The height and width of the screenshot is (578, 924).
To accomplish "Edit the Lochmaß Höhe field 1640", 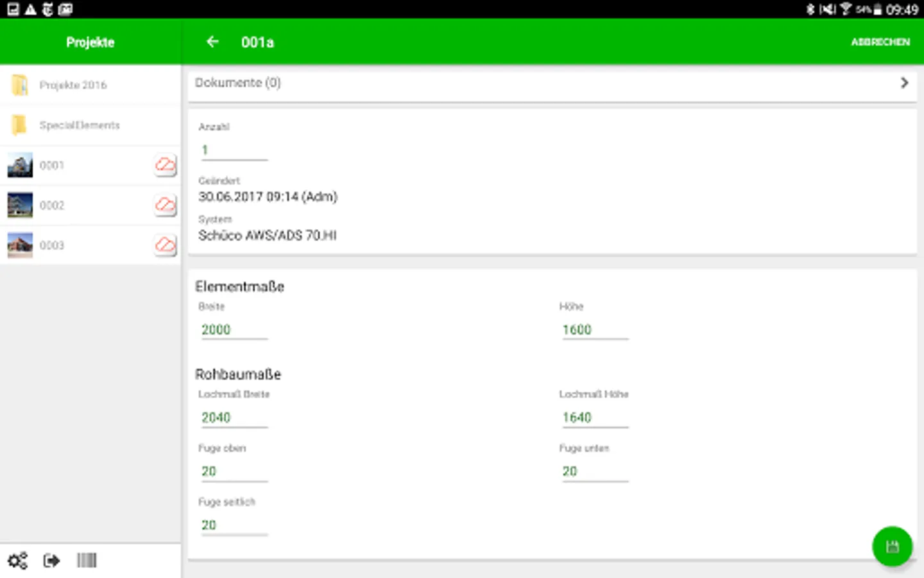I will tap(595, 418).
